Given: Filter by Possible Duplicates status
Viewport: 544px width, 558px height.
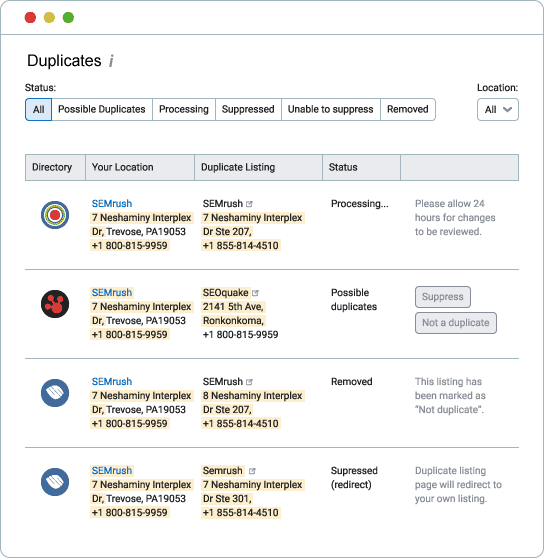Looking at the screenshot, I should pos(102,110).
